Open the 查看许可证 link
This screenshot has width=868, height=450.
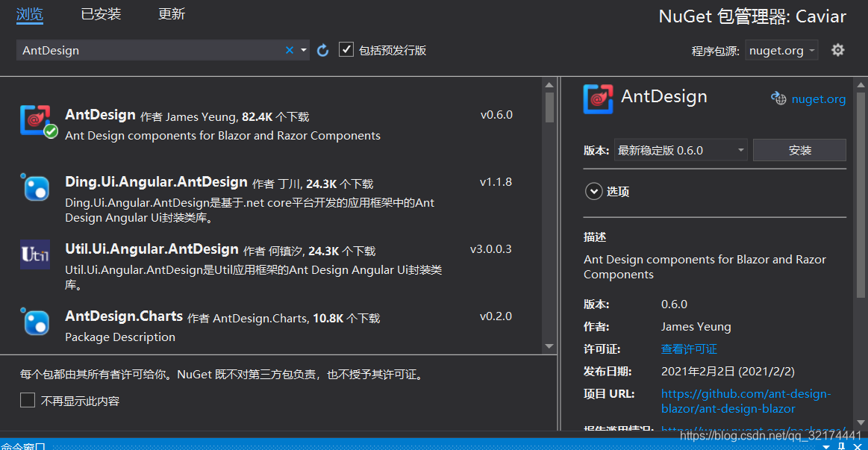point(688,349)
